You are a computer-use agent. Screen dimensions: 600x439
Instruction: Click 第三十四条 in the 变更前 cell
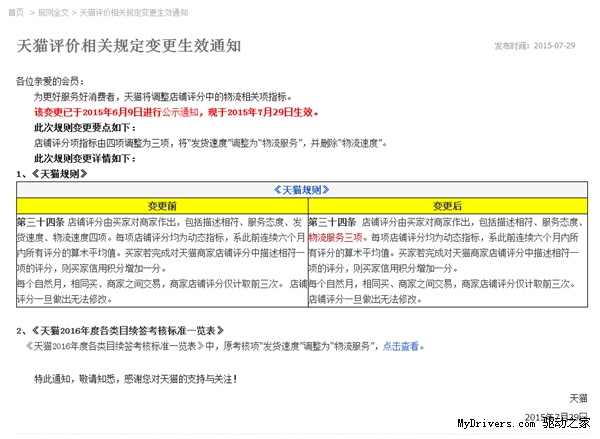click(41, 222)
